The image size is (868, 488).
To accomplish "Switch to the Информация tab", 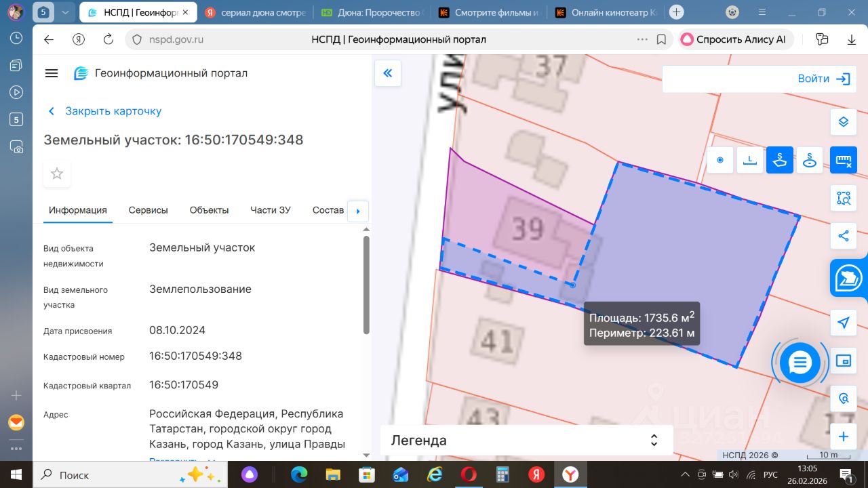I will [78, 210].
